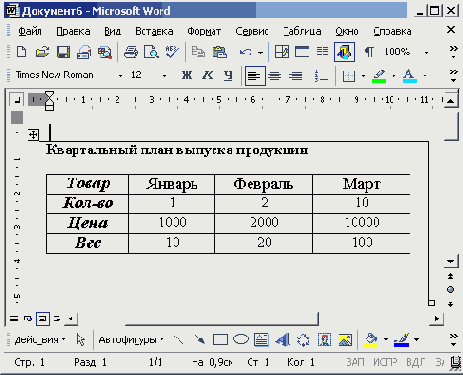Select the Arrow drawing tool
The image size is (463, 375).
[x=200, y=340]
